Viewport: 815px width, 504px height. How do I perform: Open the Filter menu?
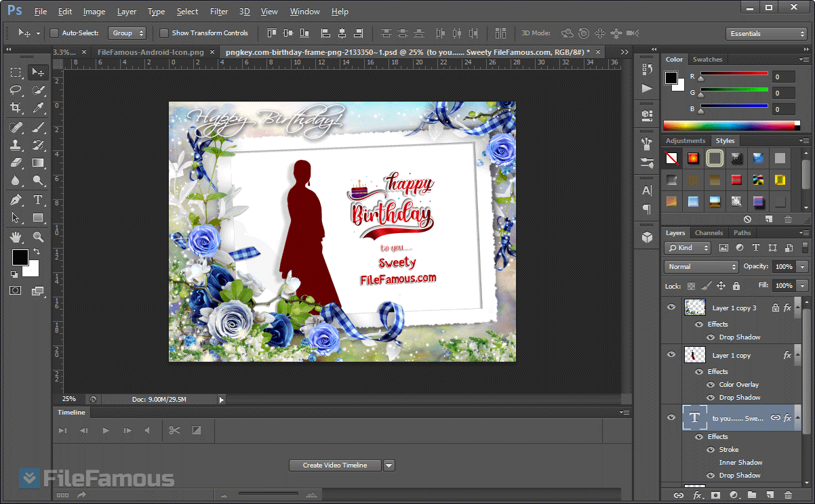pyautogui.click(x=219, y=12)
